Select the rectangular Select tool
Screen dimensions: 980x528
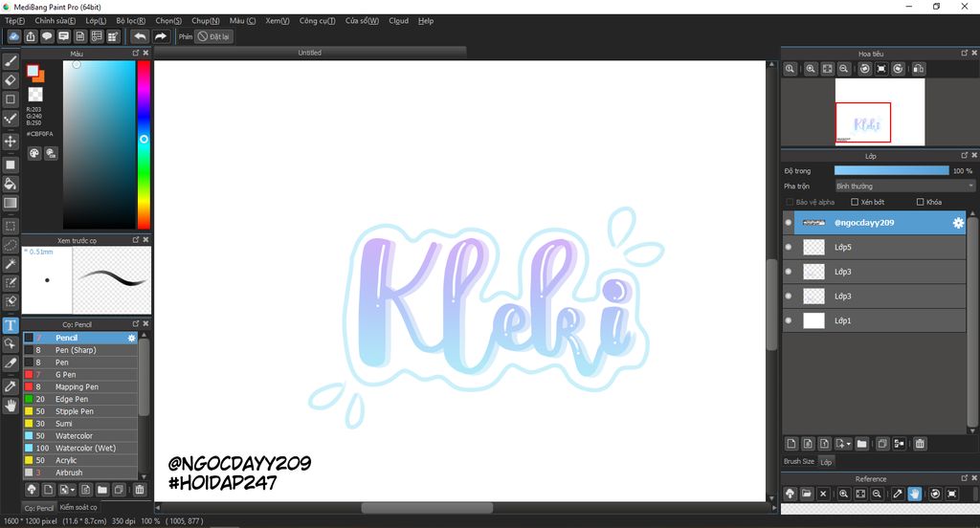click(x=11, y=226)
